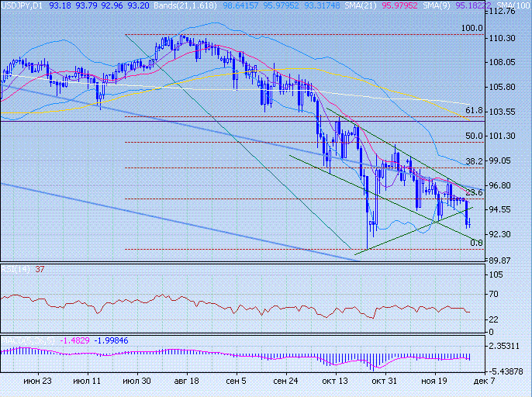This screenshot has height=397, width=532.
Task: Select the июн 23 date marker
Action: pyautogui.click(x=37, y=381)
